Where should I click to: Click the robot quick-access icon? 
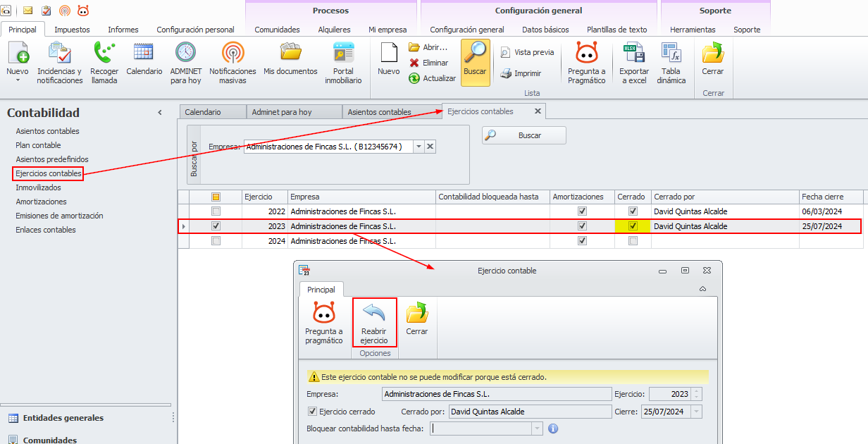click(83, 11)
